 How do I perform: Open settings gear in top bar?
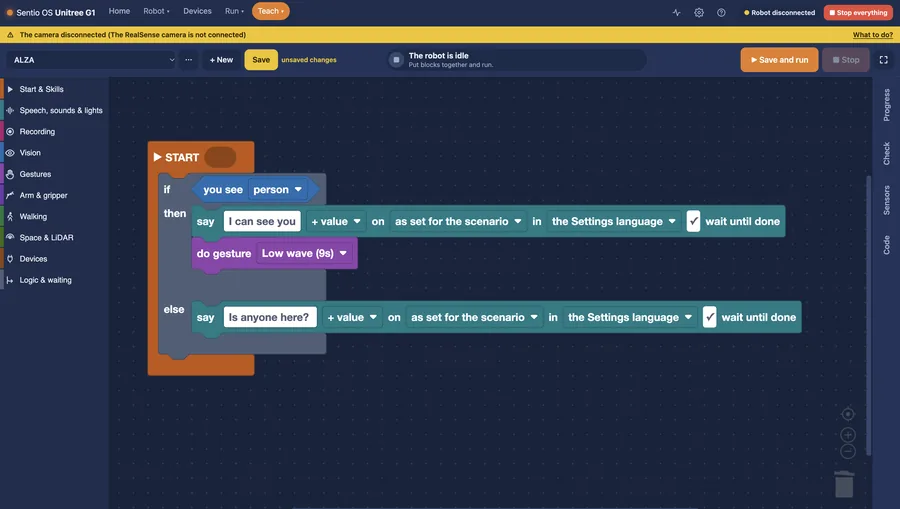click(x=699, y=13)
